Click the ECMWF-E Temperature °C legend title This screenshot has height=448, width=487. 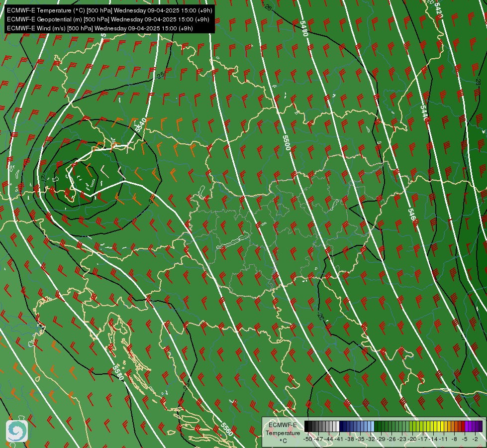click(283, 433)
